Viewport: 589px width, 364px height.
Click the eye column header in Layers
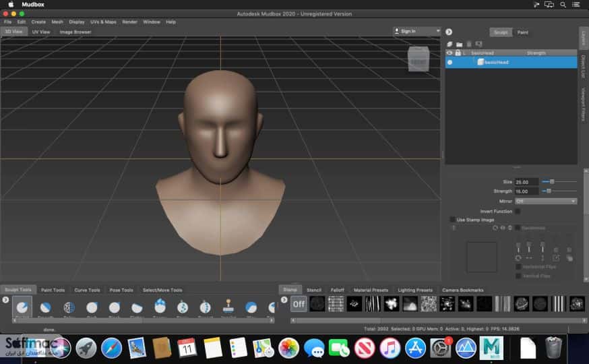(x=449, y=53)
